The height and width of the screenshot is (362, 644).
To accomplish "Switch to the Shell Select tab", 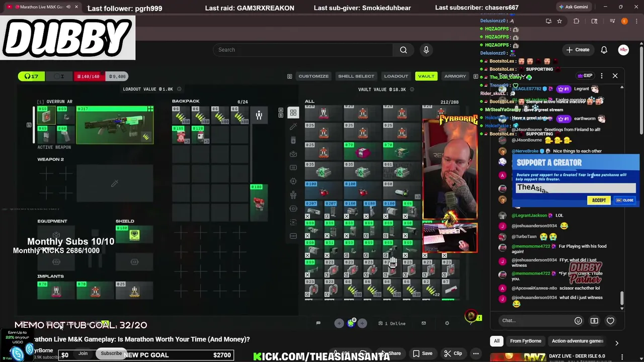I will click(x=356, y=76).
